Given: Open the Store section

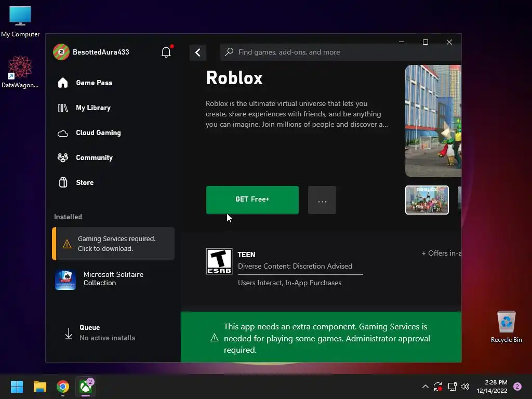Looking at the screenshot, I should 76,182.
